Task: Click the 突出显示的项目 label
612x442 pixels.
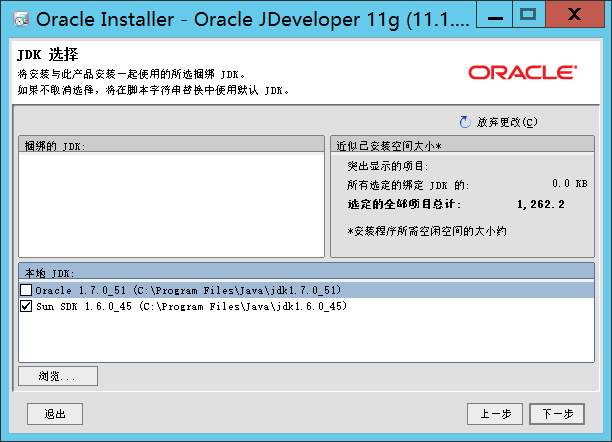Action: pyautogui.click(x=388, y=166)
